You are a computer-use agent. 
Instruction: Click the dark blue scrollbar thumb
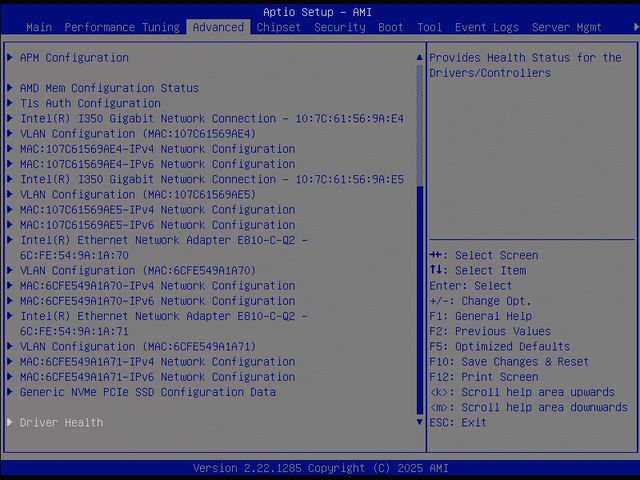[x=419, y=300]
